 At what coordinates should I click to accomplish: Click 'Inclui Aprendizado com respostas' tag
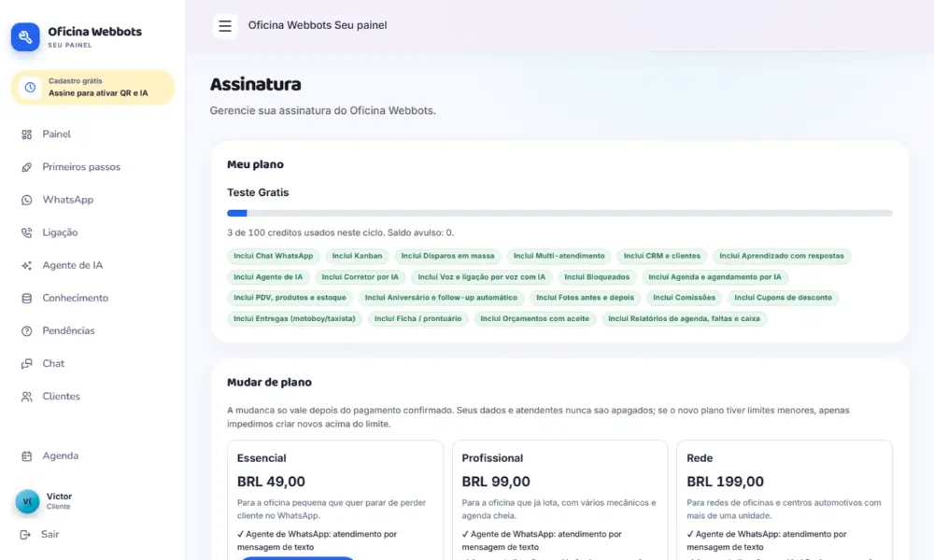pos(782,256)
